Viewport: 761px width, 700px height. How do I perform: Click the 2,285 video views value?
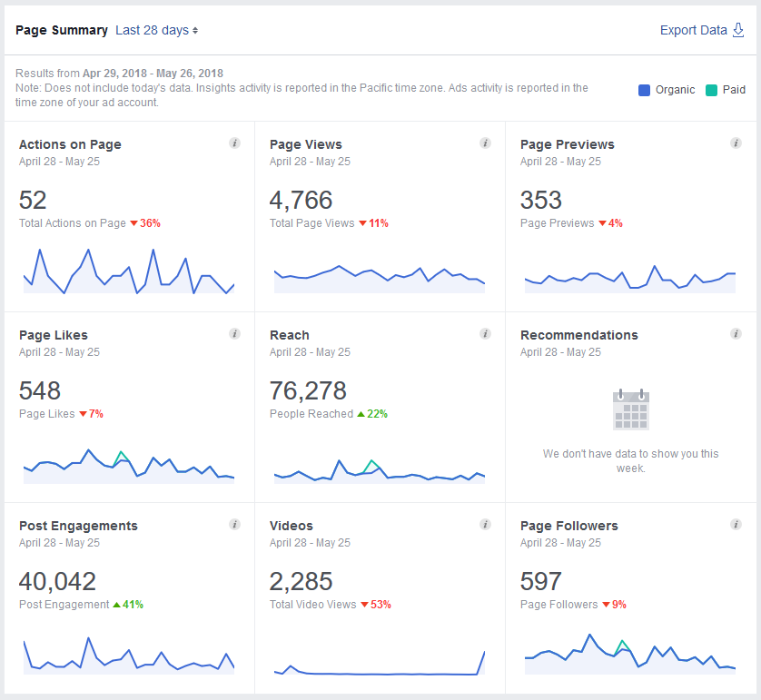point(301,581)
